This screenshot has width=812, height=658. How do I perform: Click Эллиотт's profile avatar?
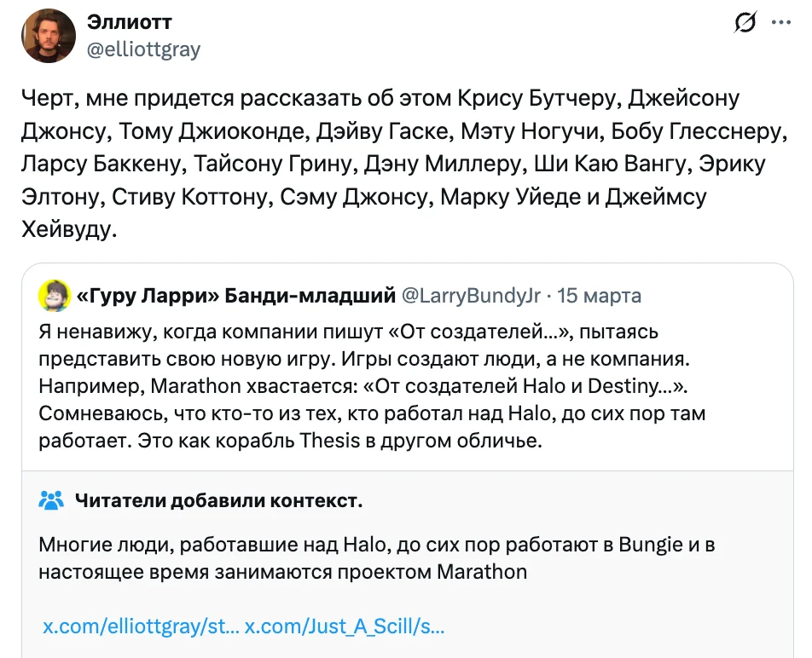(x=49, y=36)
